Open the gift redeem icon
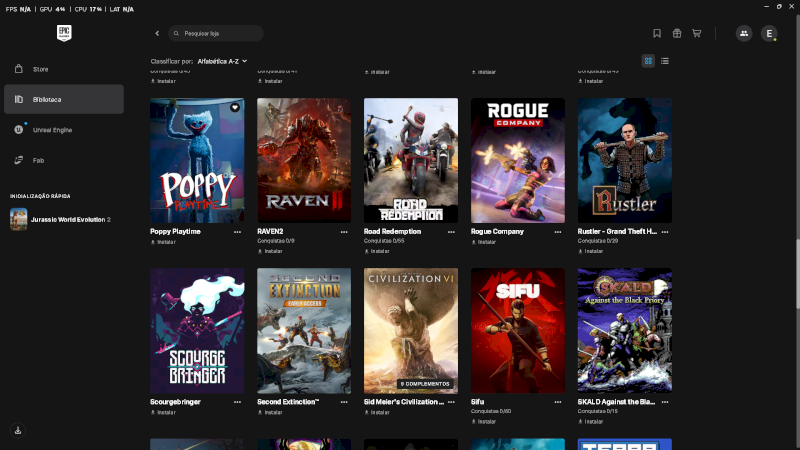The height and width of the screenshot is (450, 800). pos(677,33)
